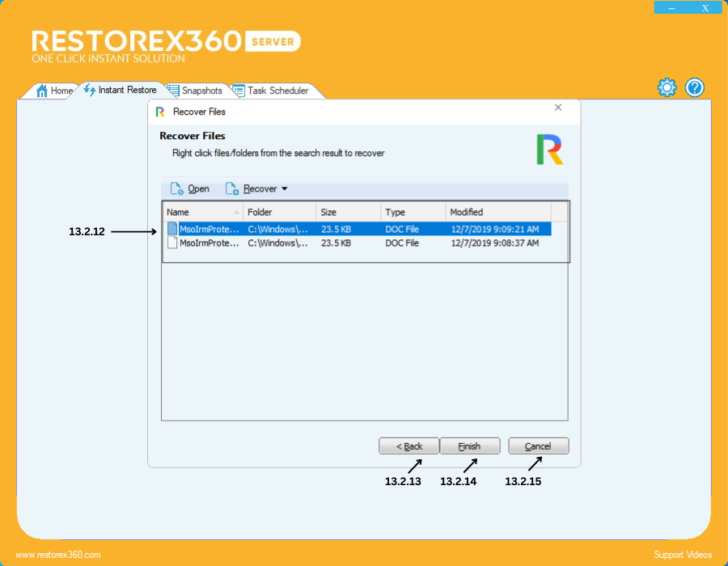This screenshot has width=728, height=566.
Task: Open the help question mark icon
Action: pos(695,87)
